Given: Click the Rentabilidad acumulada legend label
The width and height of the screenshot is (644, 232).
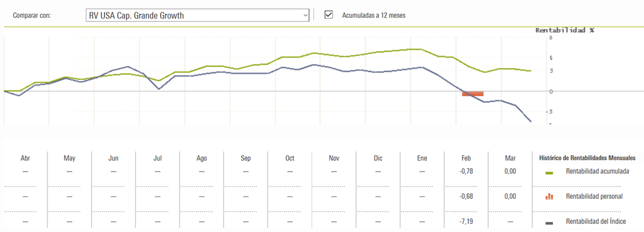Looking at the screenshot, I should (597, 171).
